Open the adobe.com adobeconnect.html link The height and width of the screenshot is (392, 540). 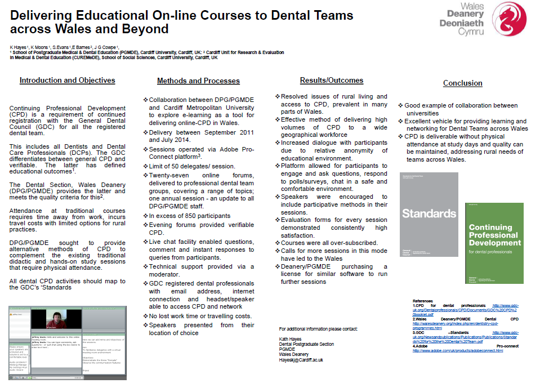[458, 351]
